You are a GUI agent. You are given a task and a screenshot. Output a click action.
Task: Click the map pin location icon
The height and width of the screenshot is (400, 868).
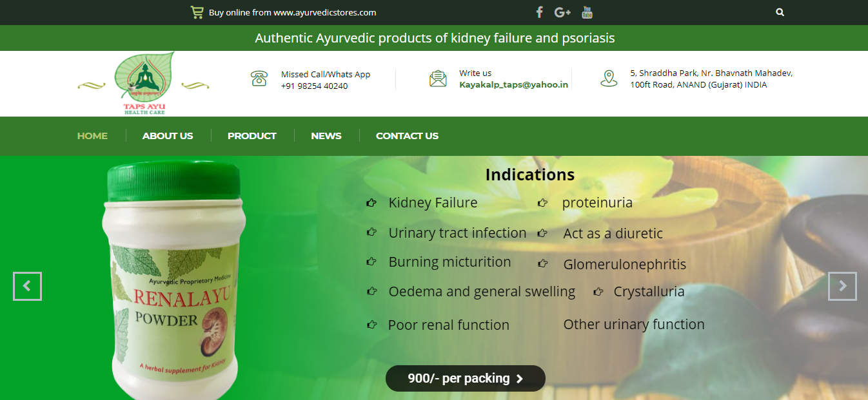point(608,79)
